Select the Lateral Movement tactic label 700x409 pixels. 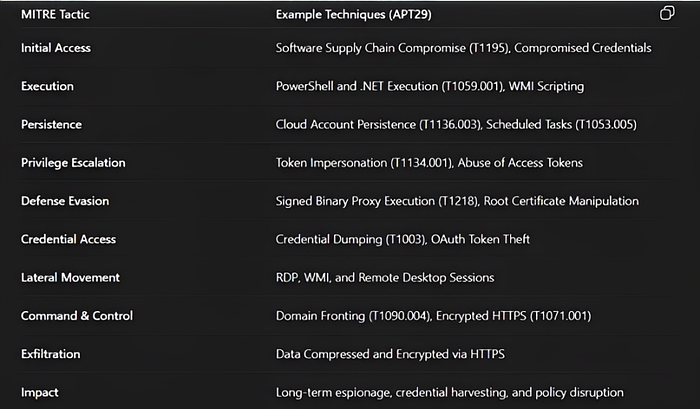tap(70, 277)
